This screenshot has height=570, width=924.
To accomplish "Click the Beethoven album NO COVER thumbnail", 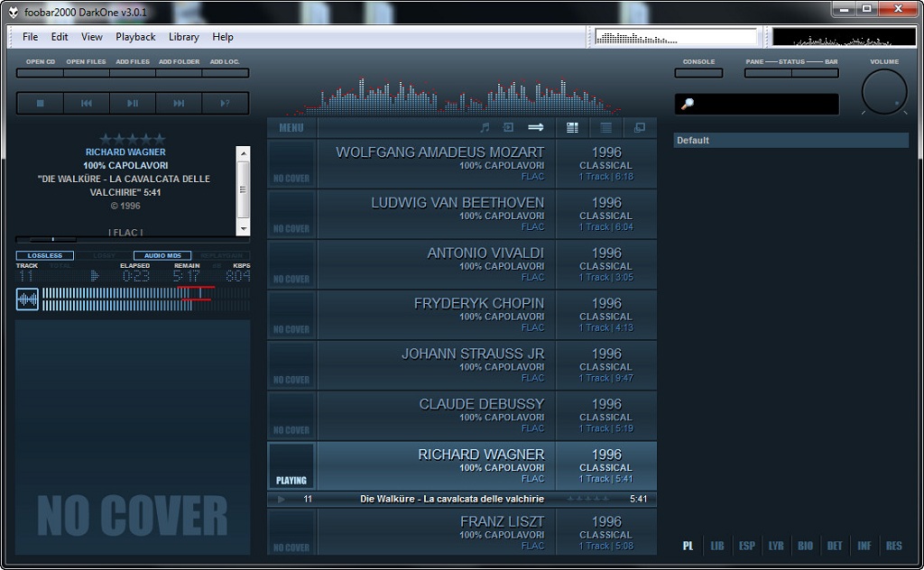I will point(291,215).
